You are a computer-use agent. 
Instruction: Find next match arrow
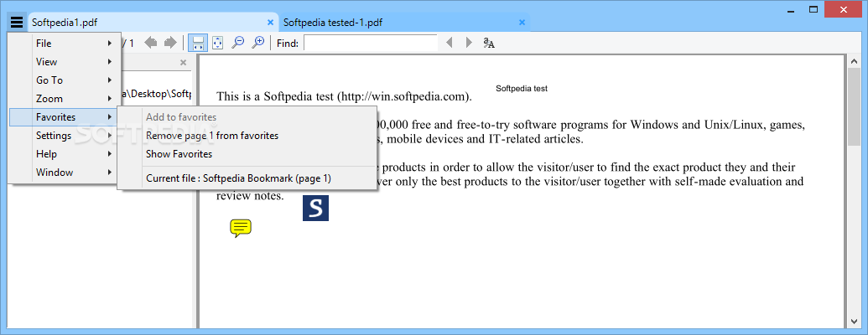pyautogui.click(x=468, y=43)
